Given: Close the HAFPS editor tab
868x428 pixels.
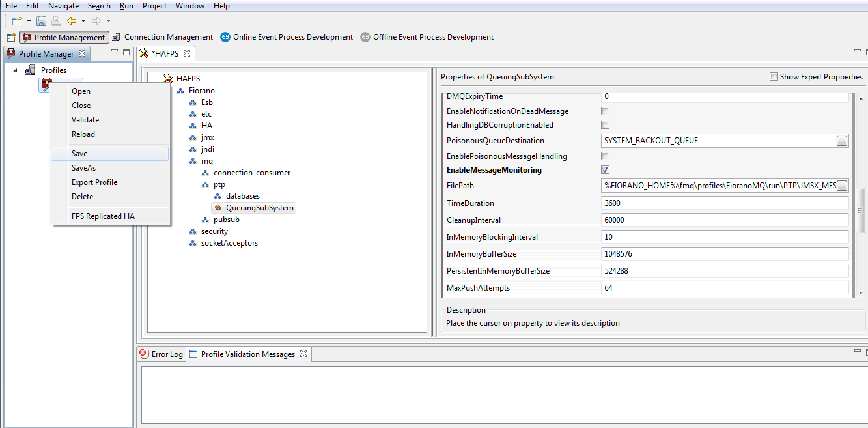Looking at the screenshot, I should tap(186, 53).
